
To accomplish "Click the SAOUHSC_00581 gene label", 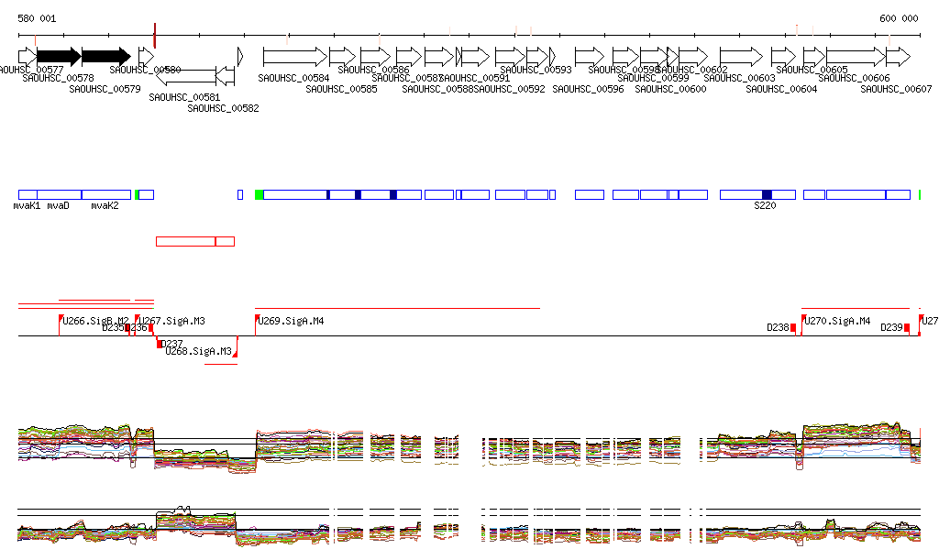I will pos(184,97).
